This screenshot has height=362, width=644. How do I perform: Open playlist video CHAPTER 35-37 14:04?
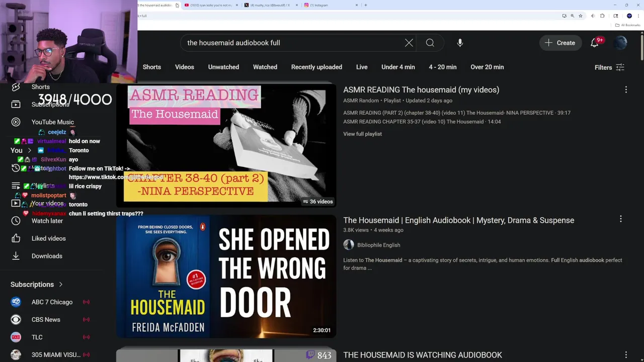(x=422, y=122)
